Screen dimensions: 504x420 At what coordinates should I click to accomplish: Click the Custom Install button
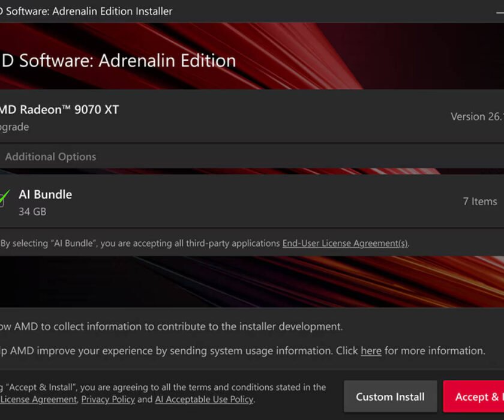(390, 397)
